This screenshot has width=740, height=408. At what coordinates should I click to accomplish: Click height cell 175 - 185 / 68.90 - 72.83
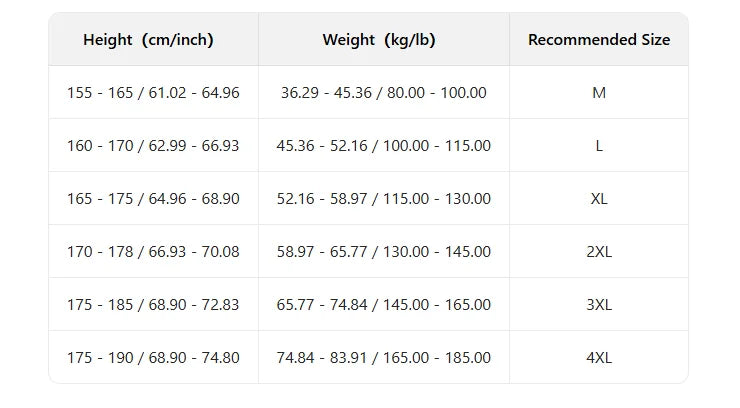153,305
